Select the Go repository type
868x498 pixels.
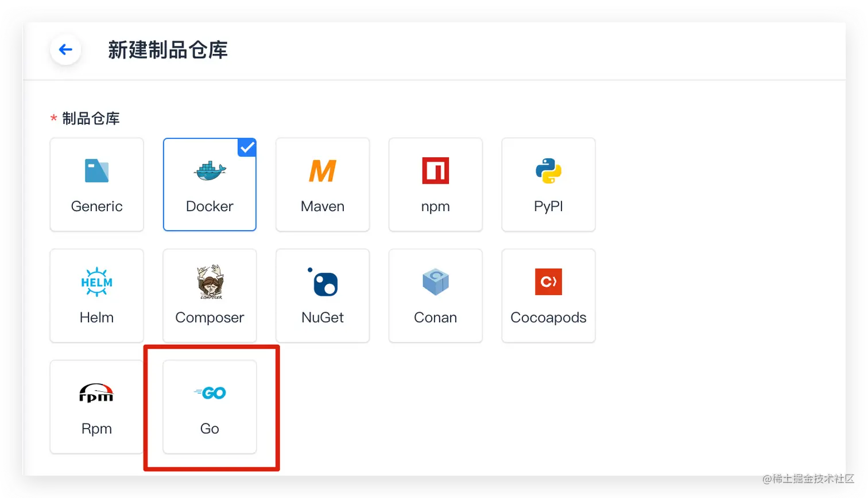pyautogui.click(x=210, y=407)
